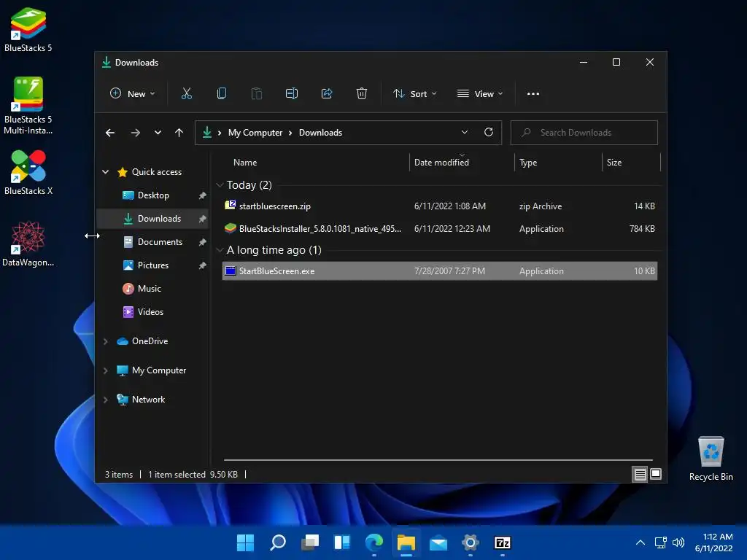Collapse the Quick access tree node

(x=105, y=172)
